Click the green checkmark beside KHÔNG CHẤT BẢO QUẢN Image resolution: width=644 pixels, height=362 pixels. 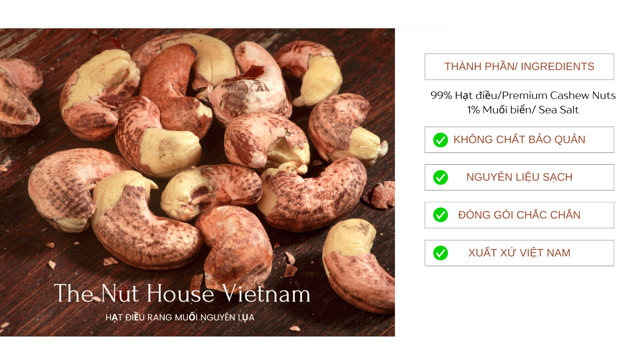440,140
